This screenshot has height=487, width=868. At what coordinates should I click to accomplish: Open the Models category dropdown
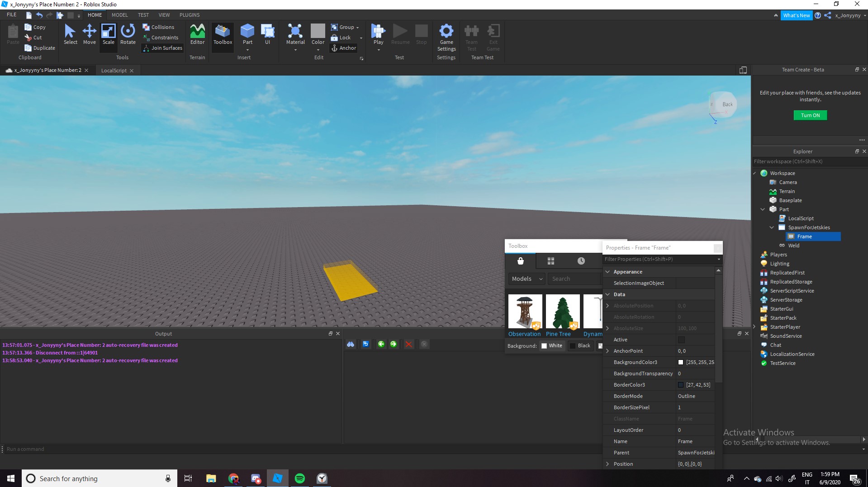[x=526, y=279]
